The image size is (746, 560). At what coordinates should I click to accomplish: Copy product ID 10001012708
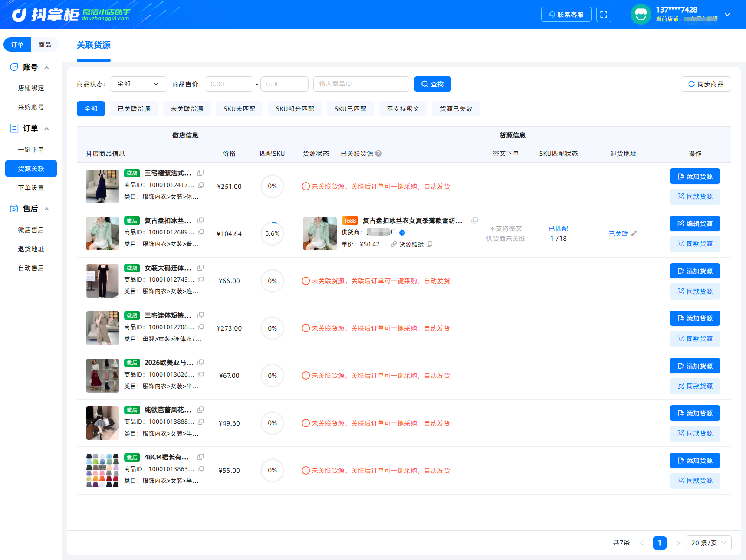point(200,327)
